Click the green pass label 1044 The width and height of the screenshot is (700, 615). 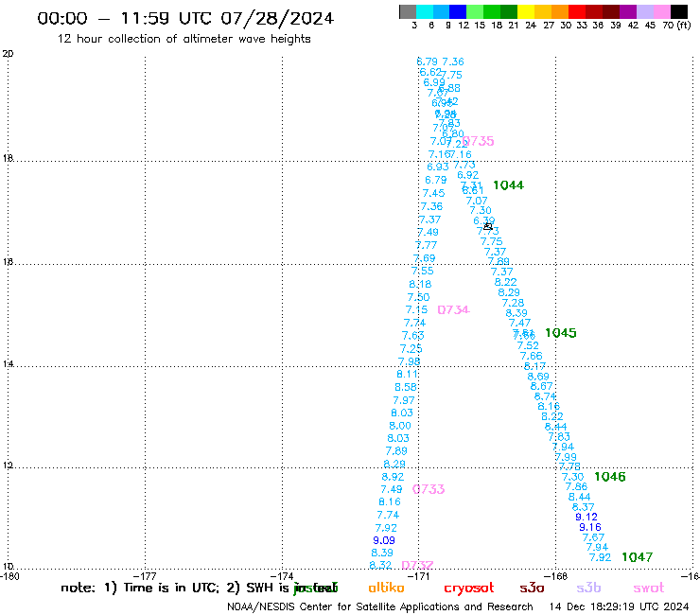[509, 184]
